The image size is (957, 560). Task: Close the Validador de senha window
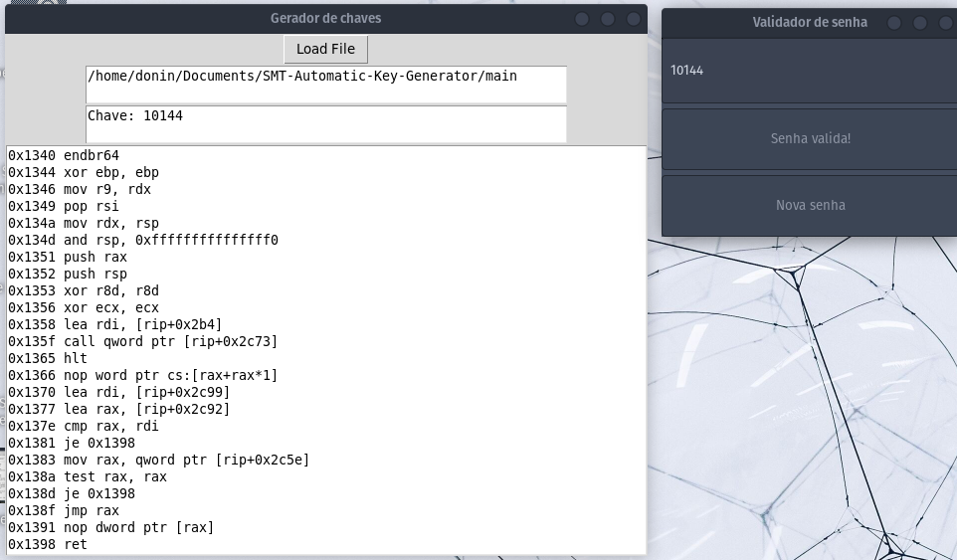946,23
